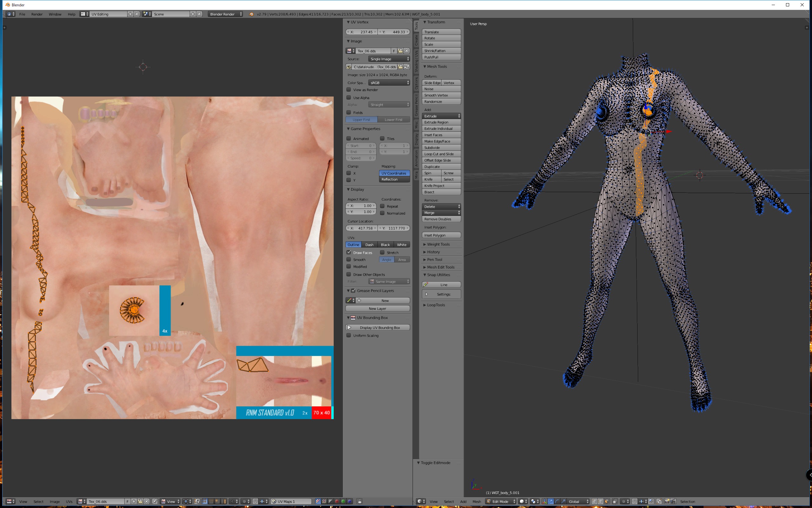812x508 pixels.
Task: Reload image icon next to file path
Action: coord(407,67)
